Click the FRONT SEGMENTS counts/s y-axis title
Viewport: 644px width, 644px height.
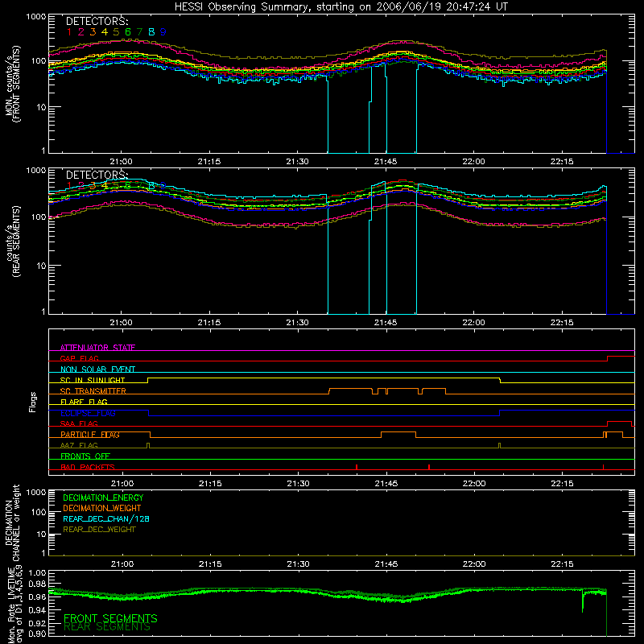tap(13, 85)
